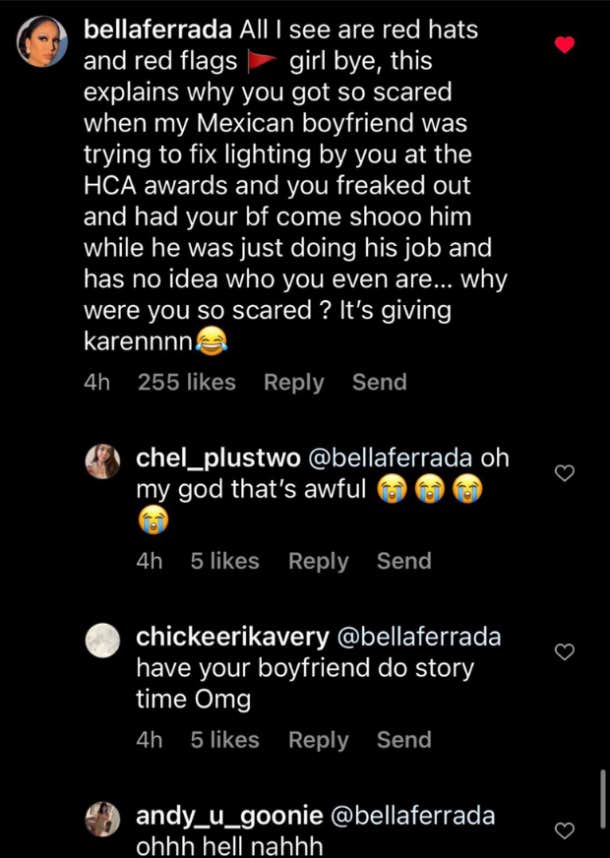View the 255 likes list

click(x=187, y=383)
